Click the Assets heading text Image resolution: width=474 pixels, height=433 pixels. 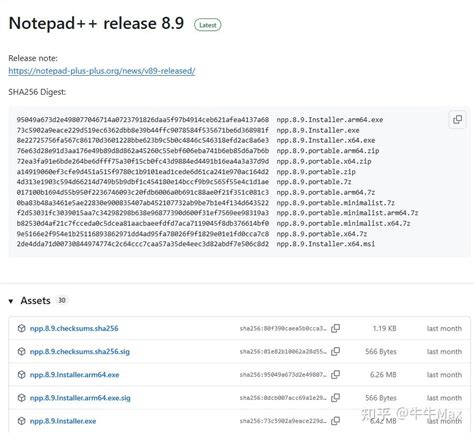35,301
